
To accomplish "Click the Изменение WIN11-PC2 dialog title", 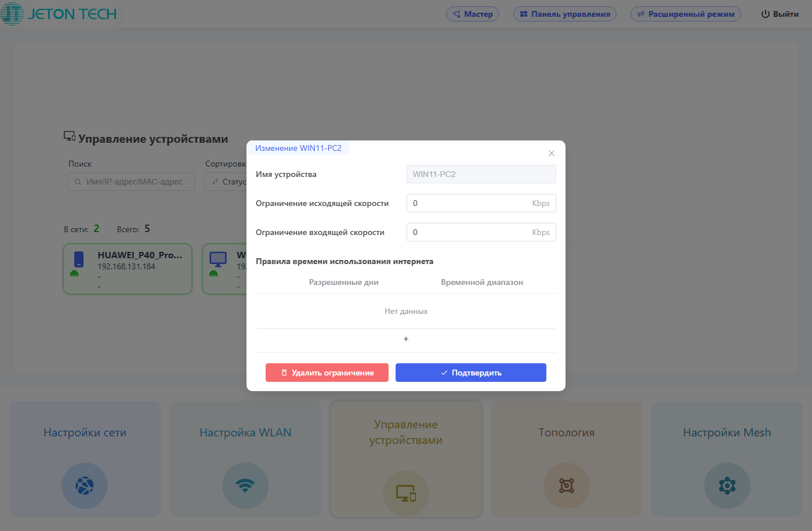I will click(x=298, y=148).
